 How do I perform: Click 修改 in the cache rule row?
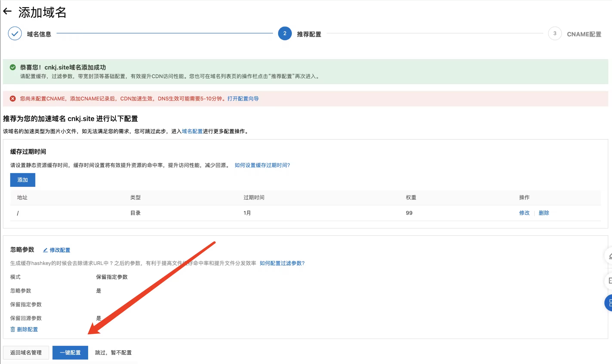[524, 213]
